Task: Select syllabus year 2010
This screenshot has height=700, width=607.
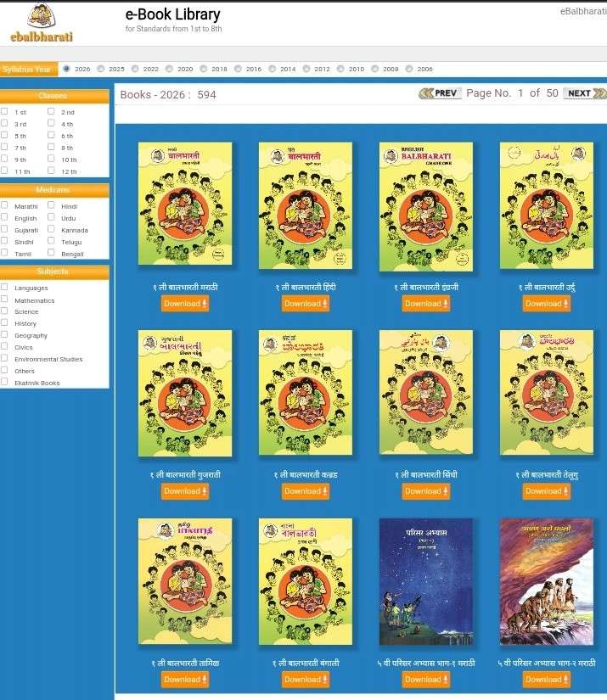Action: (340, 69)
